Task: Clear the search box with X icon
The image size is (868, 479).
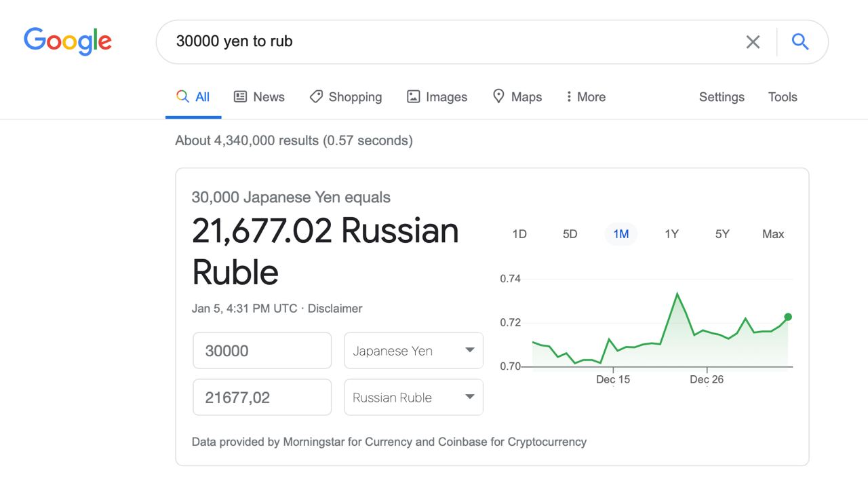Action: 753,42
